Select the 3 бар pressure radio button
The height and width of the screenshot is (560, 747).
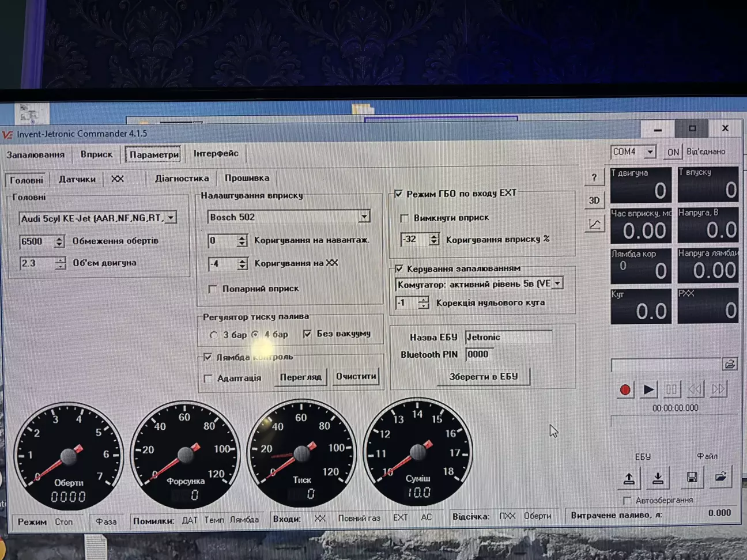click(214, 335)
